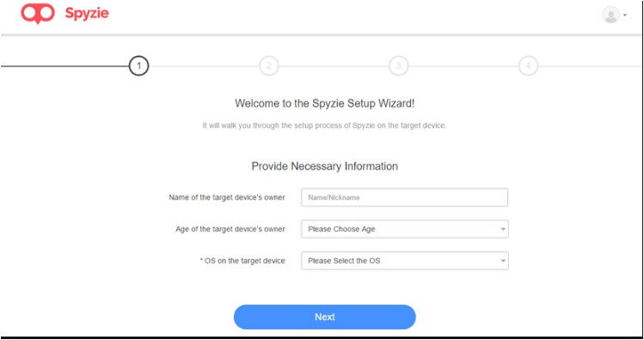This screenshot has height=340, width=644.
Task: Select step 1 circle in wizard progress
Action: [138, 65]
